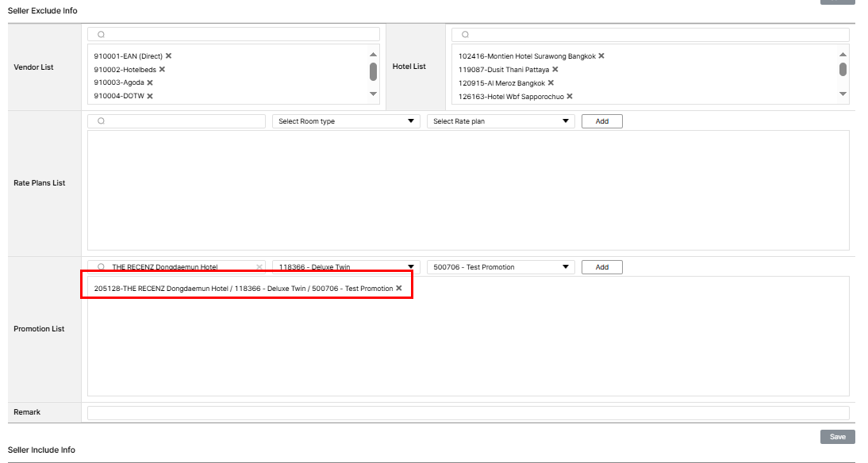Screen dimensions: 868x463
Task: Click Vendor List scrollbar up arrow
Action: pyautogui.click(x=373, y=54)
